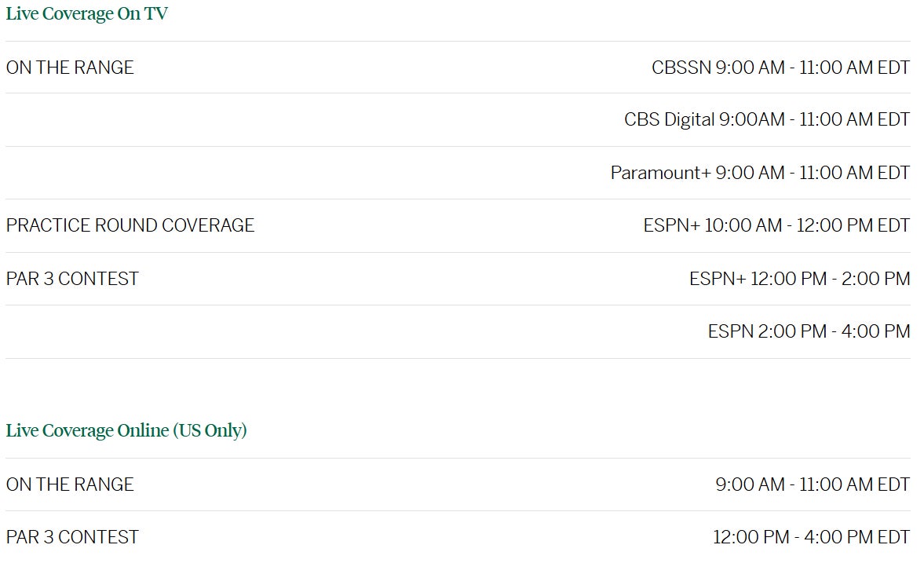Click the ESPN 2:00 PM listing's channel name
Image resolution: width=924 pixels, height=563 pixels.
(x=731, y=331)
